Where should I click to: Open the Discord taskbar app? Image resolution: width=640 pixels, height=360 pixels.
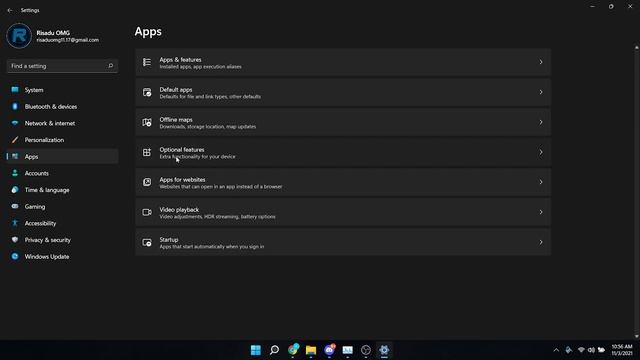[x=329, y=350]
